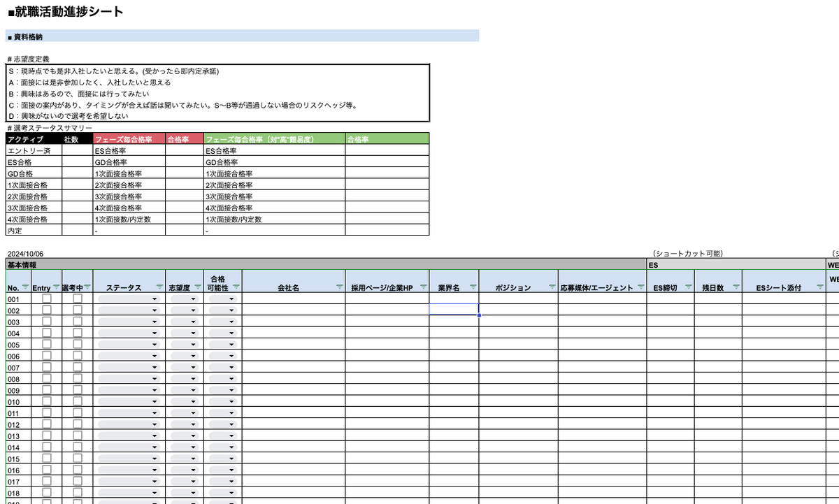Tick the 選考中 checkbox in row 012
Image resolution: width=839 pixels, height=504 pixels.
click(78, 424)
